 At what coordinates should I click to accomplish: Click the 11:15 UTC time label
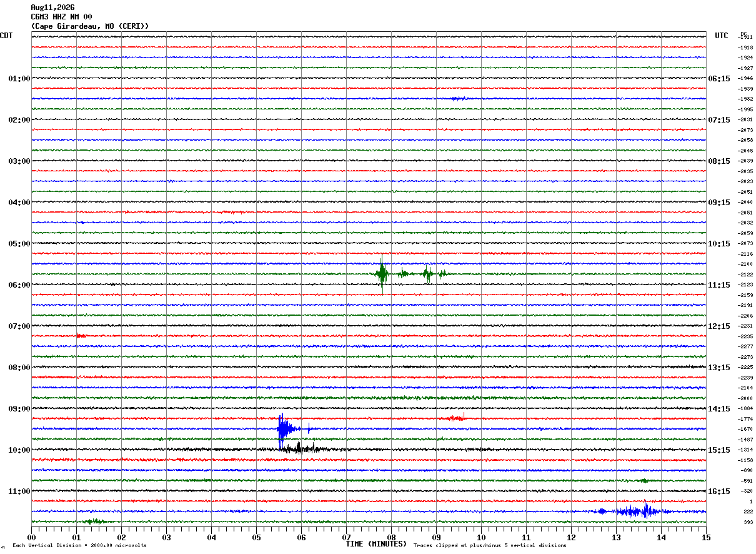tap(719, 285)
